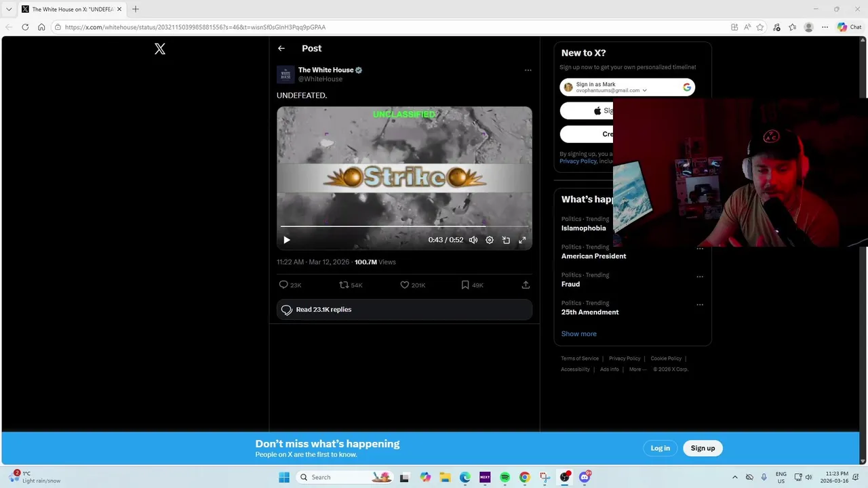868x488 pixels.
Task: Click the X logo icon
Action: point(160,49)
